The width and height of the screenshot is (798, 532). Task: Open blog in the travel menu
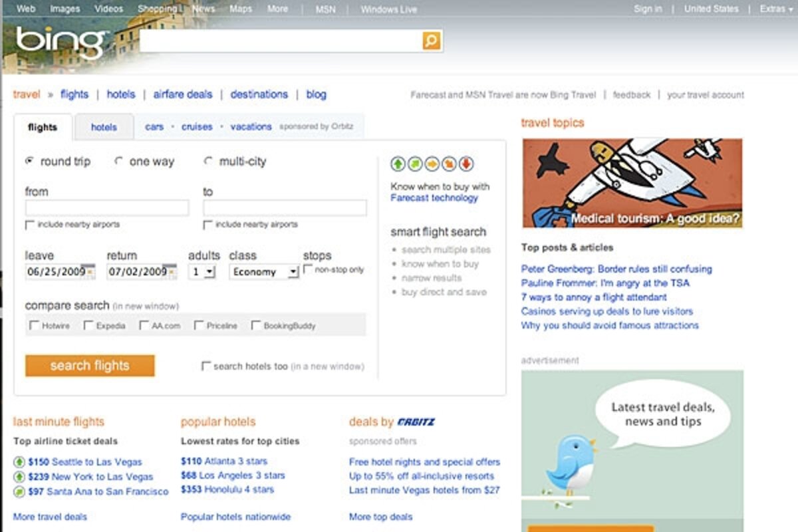click(317, 94)
